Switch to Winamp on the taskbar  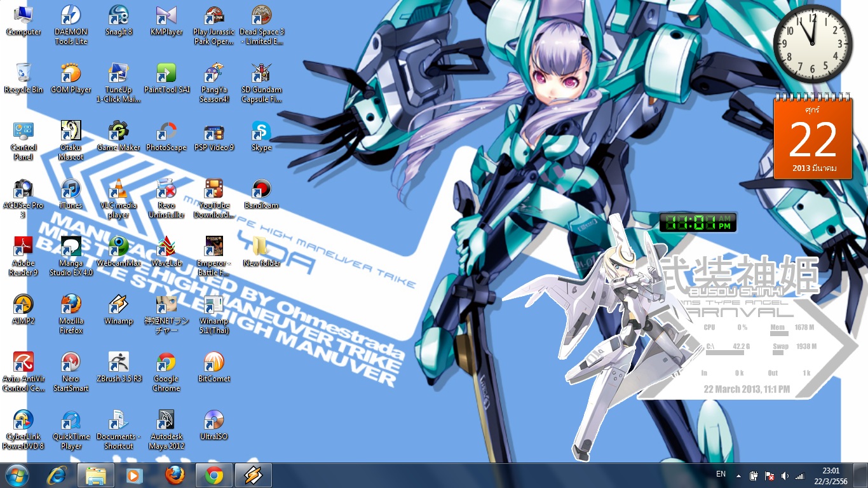(x=254, y=475)
